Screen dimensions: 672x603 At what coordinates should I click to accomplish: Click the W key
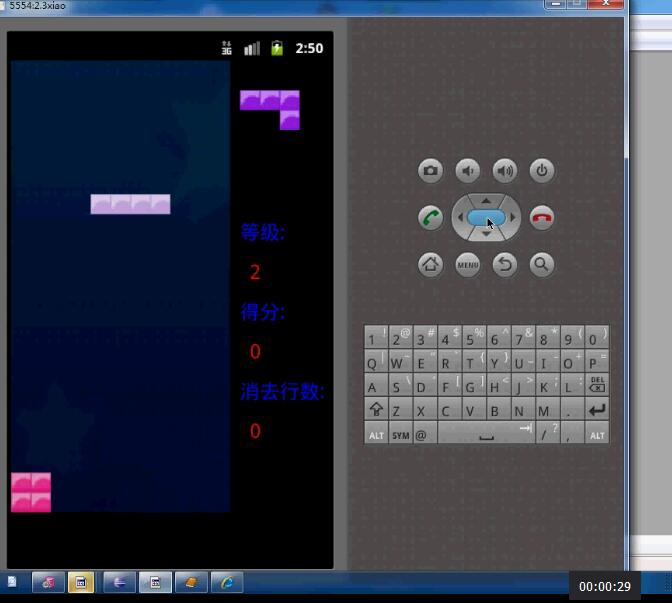pos(401,361)
